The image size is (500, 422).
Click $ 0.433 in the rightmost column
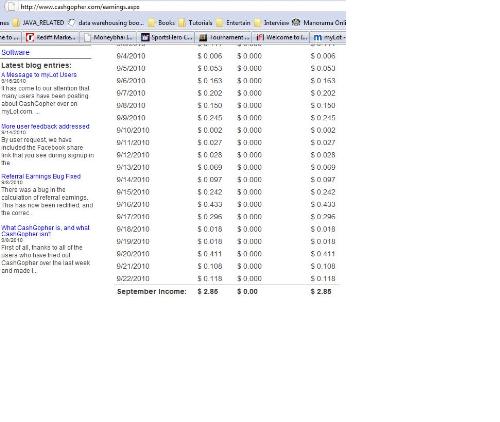pyautogui.click(x=323, y=204)
